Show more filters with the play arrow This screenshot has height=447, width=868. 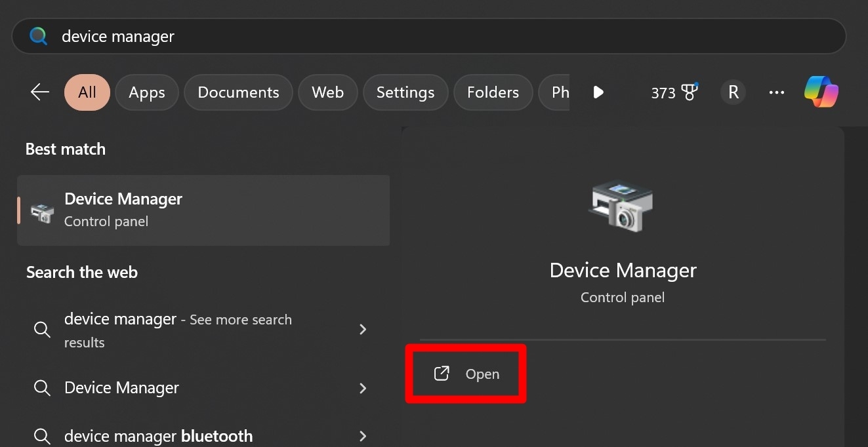tap(598, 92)
